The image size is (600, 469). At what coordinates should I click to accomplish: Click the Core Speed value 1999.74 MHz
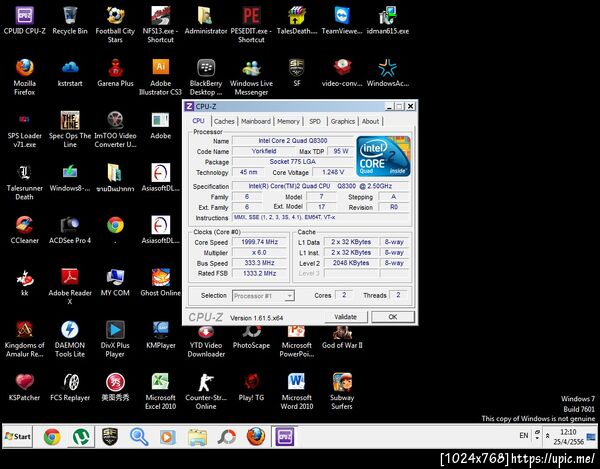click(x=259, y=242)
